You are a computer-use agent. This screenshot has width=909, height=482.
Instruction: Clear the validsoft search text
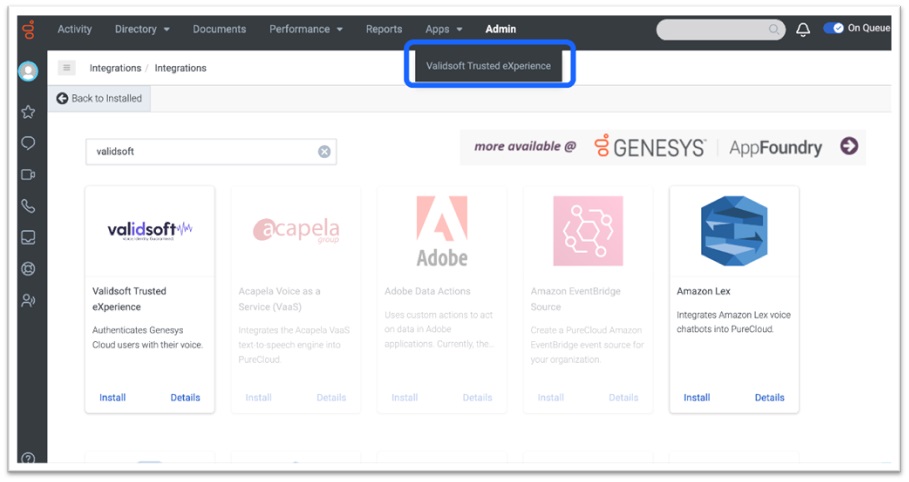[x=324, y=152]
